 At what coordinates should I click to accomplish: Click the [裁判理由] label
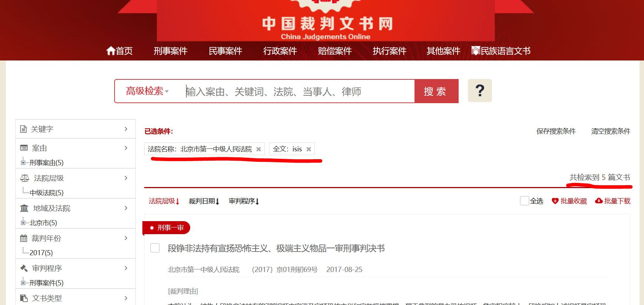(183, 291)
